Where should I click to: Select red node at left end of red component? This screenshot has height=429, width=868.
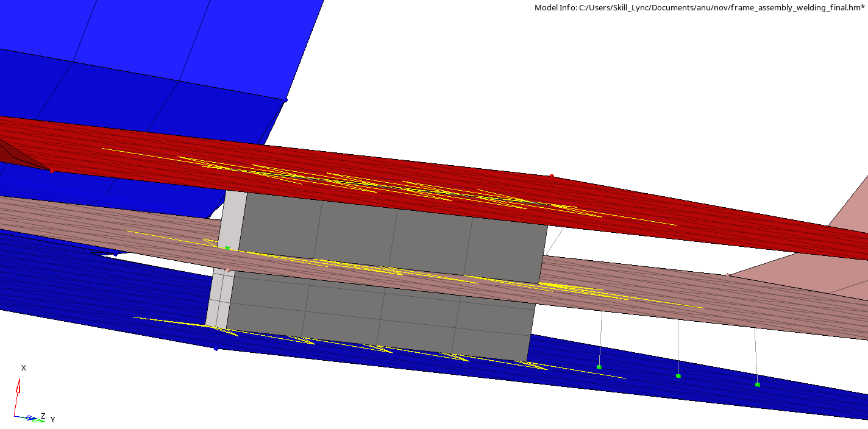coord(52,171)
